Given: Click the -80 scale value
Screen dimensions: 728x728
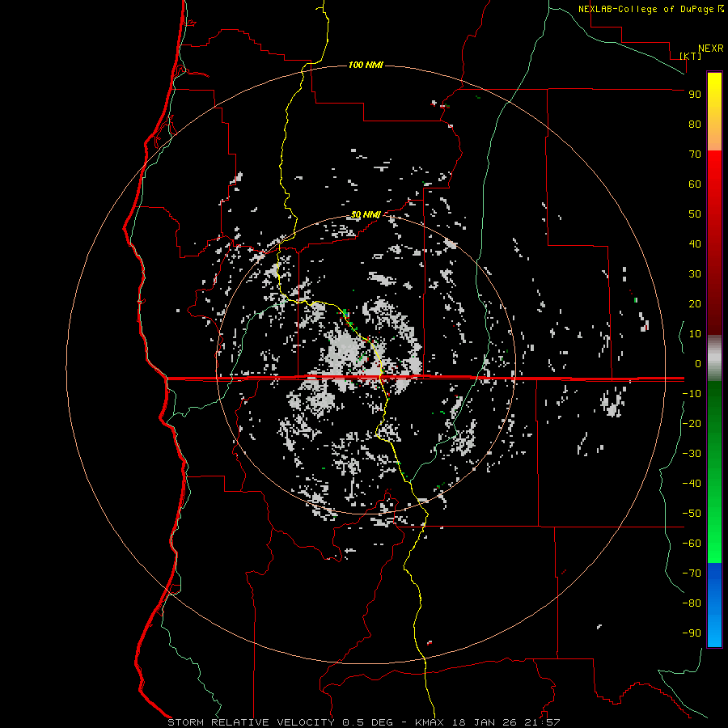Looking at the screenshot, I should pos(692,603).
